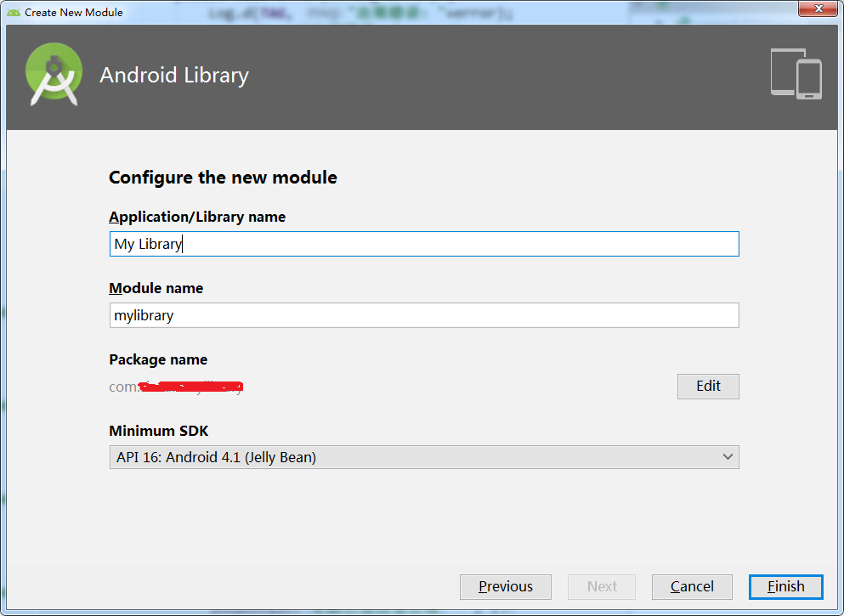Image resolution: width=844 pixels, height=616 pixels.
Task: Click the 'Module name' label
Action: (x=156, y=288)
